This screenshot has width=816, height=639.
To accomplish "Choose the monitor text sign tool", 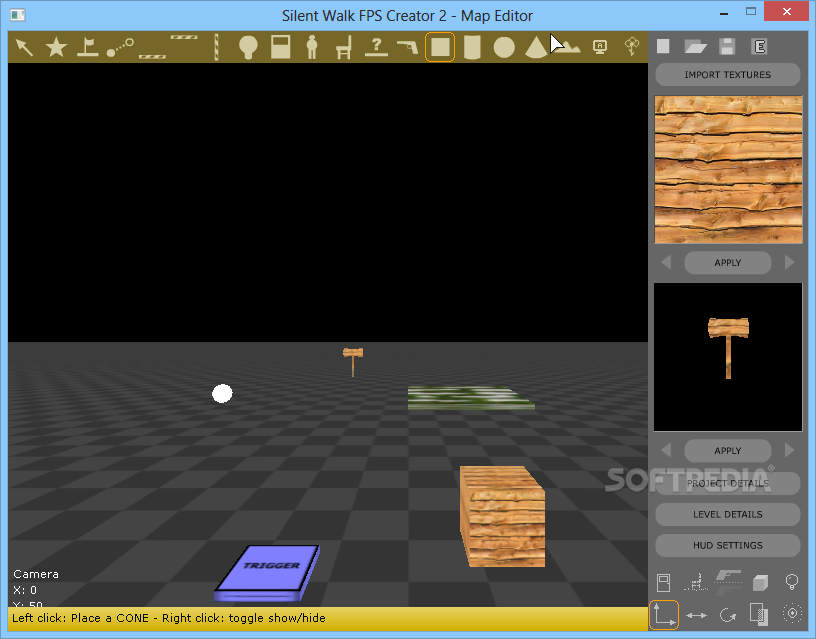I will [600, 47].
